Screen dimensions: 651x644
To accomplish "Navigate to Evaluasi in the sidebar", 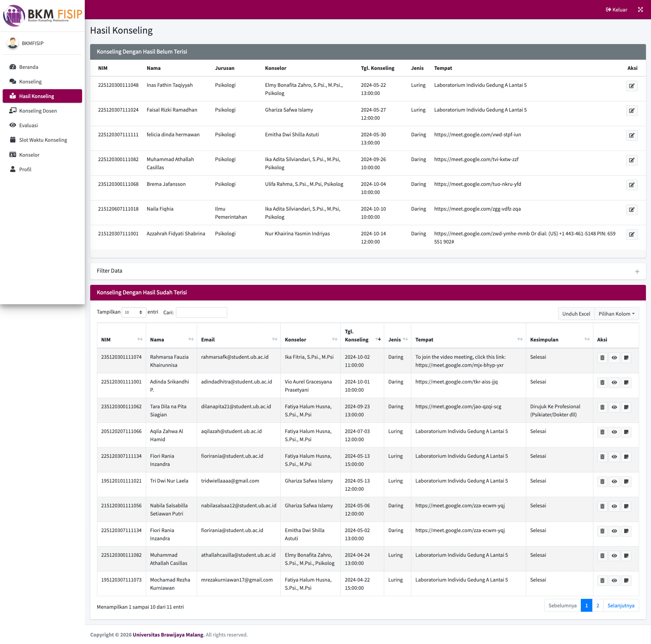I will [x=29, y=125].
